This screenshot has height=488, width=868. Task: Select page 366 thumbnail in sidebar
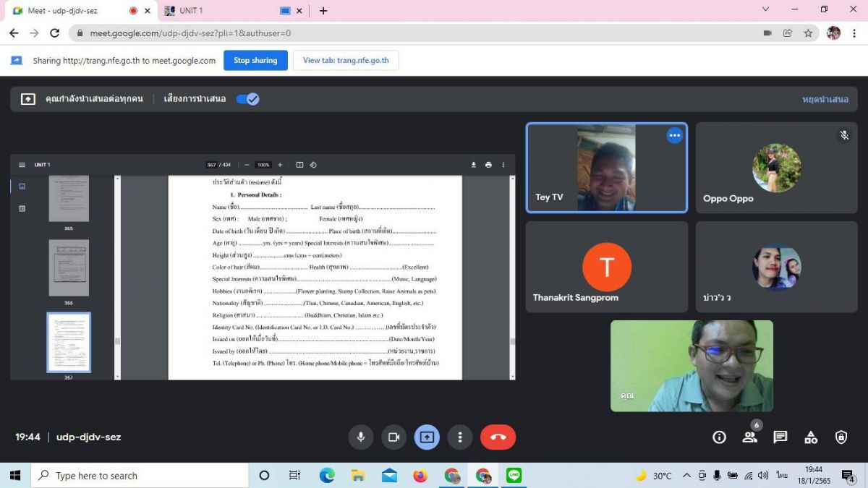point(69,268)
